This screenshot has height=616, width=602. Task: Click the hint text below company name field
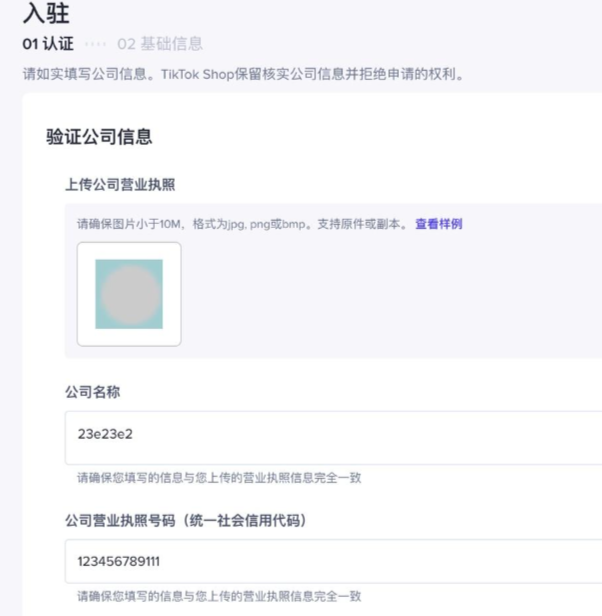[219, 478]
